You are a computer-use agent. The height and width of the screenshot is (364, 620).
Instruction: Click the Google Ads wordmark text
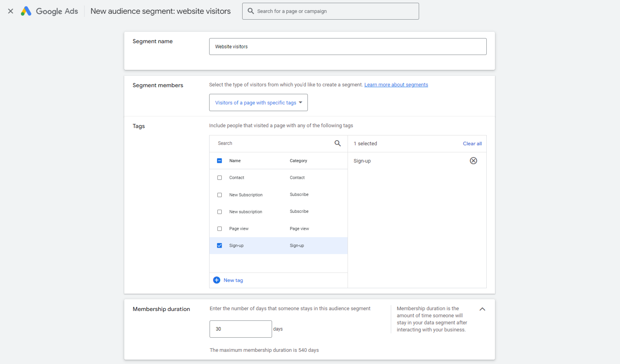57,11
